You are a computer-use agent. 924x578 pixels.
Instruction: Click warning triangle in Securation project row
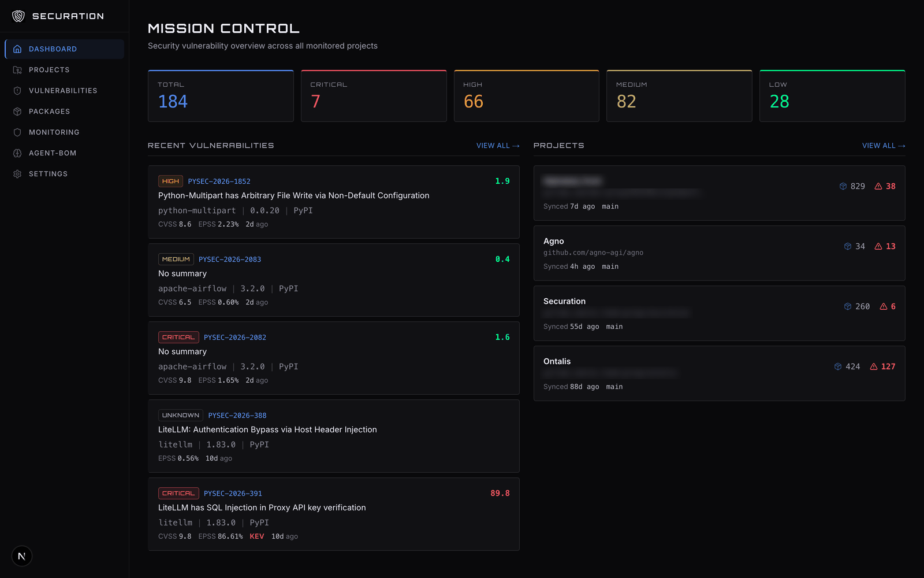point(884,306)
